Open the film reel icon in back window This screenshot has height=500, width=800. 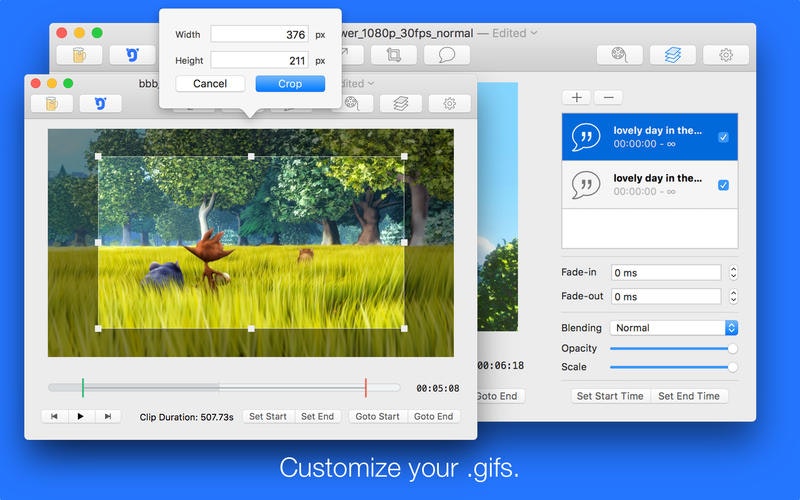click(619, 55)
